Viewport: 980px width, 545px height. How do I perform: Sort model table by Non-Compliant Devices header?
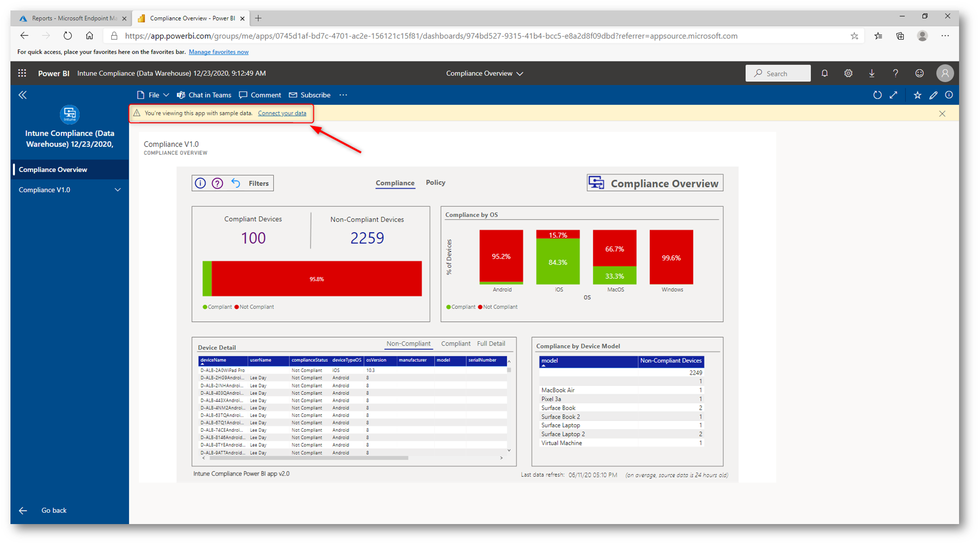tap(670, 361)
